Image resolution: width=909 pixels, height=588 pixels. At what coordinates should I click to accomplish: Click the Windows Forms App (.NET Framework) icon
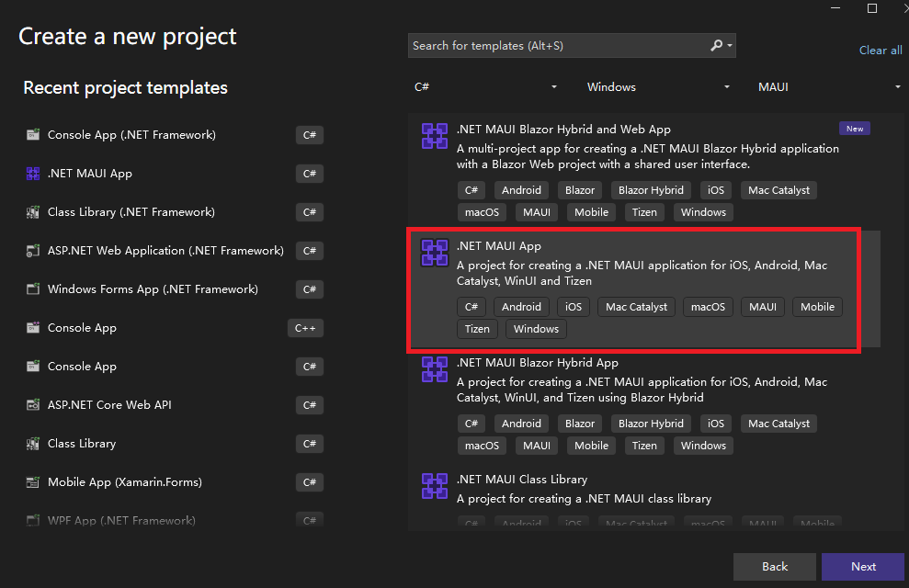(x=33, y=289)
